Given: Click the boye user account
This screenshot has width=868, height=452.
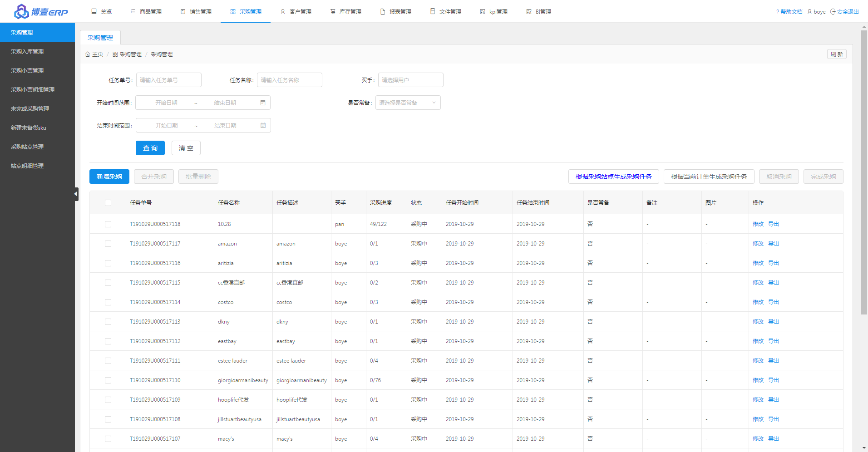Looking at the screenshot, I should [816, 12].
